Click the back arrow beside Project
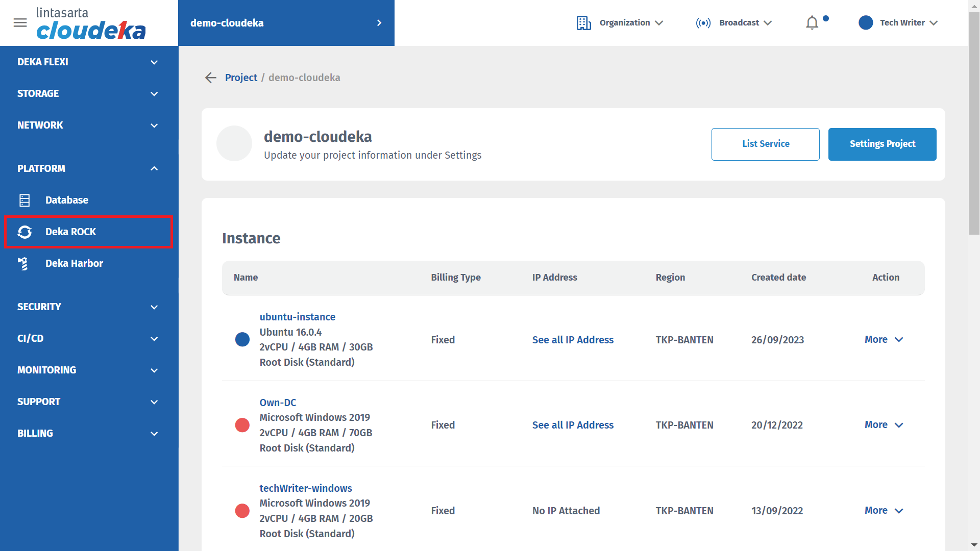 pyautogui.click(x=211, y=78)
